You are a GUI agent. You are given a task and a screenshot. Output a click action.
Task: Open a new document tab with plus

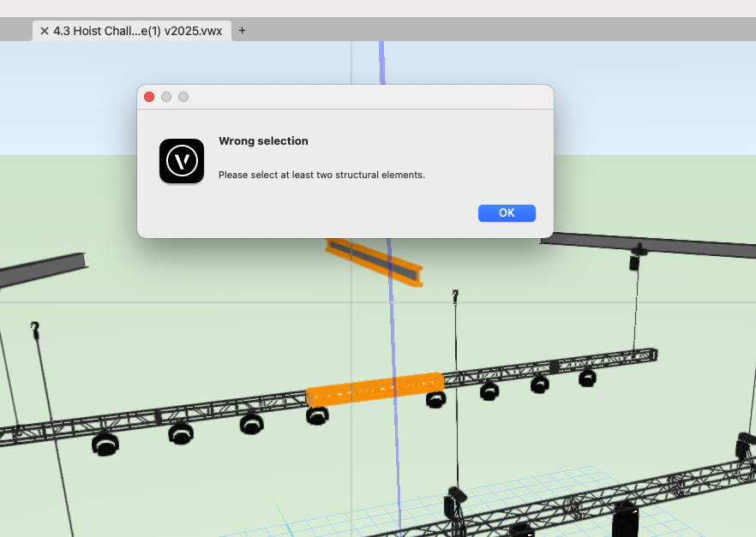point(242,31)
